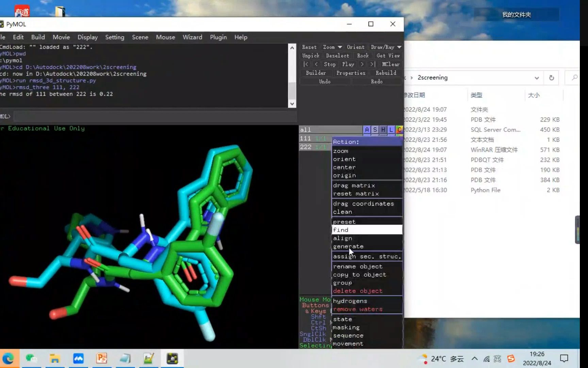Open Color menu button C for all

pos(399,129)
